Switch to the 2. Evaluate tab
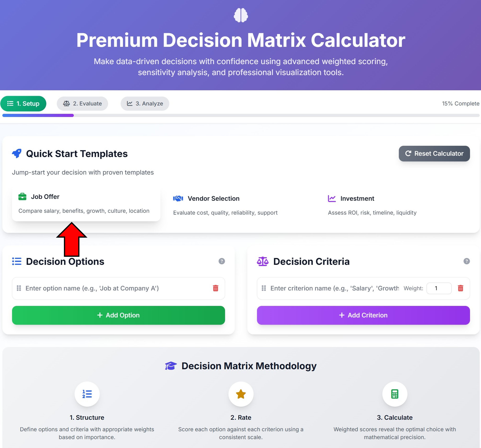Screen dimensions: 481x448 tap(82, 103)
